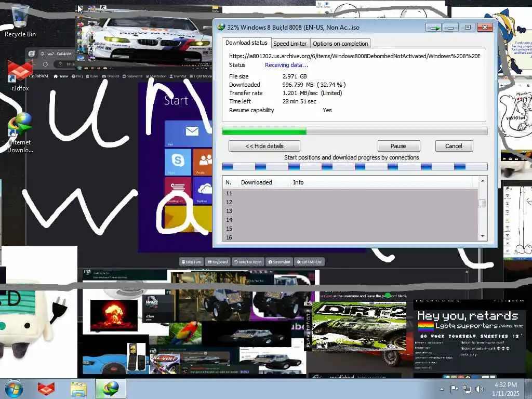Open the UserVM link on the CollabVM page
This screenshot has width=532, height=399.
click(178, 76)
